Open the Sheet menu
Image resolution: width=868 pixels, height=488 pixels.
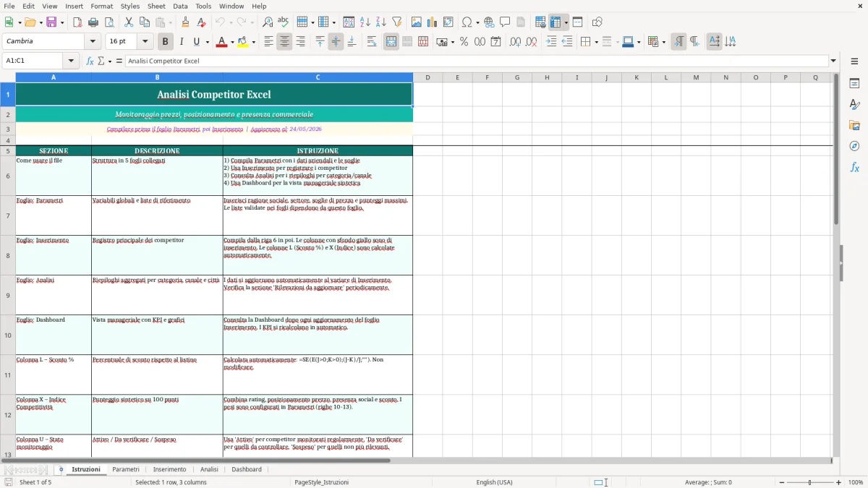[156, 6]
